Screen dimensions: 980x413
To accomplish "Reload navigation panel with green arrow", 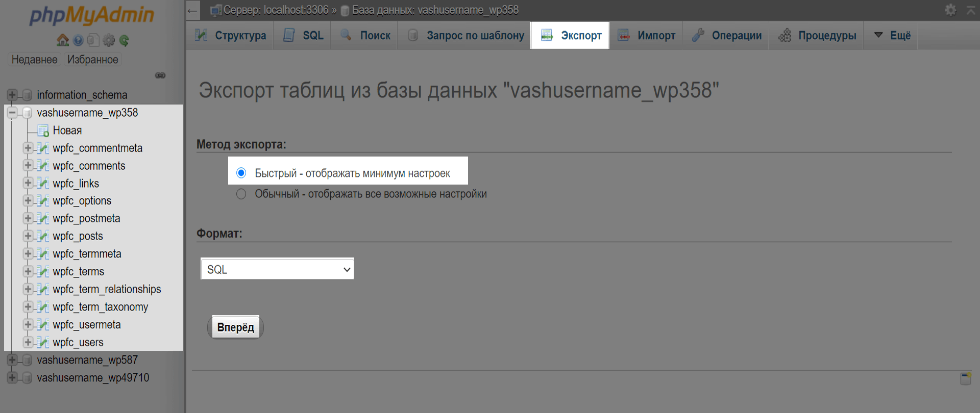I will pos(124,40).
